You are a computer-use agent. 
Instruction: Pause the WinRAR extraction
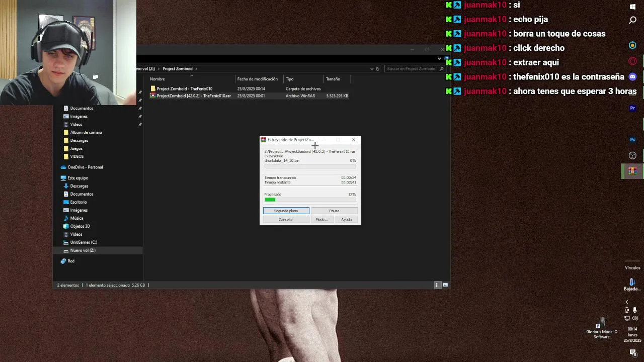point(334,211)
